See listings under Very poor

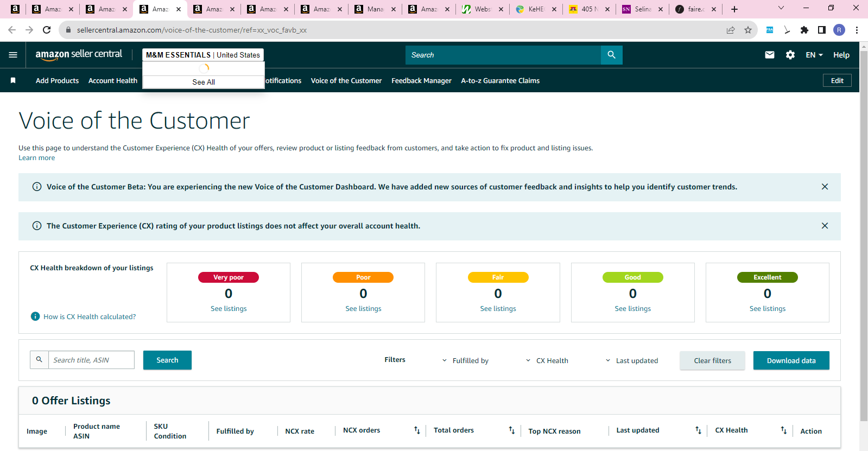[x=229, y=308]
